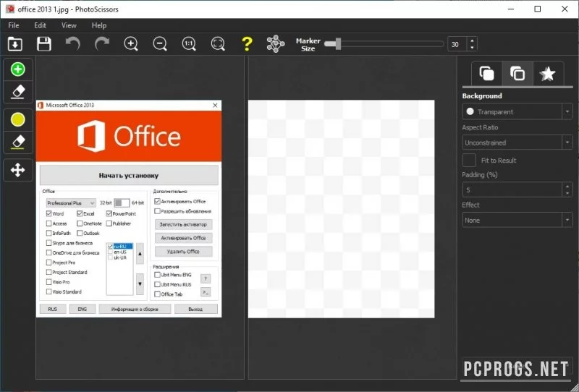Screen dimensions: 579x392
Task: Decrease Marker Size with the down arrow
Action: click(x=472, y=48)
